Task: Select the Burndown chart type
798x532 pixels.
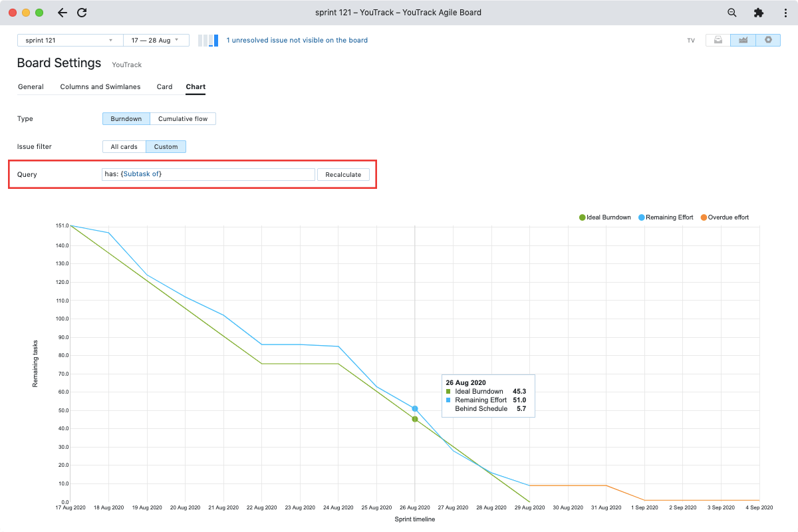Action: [x=126, y=119]
